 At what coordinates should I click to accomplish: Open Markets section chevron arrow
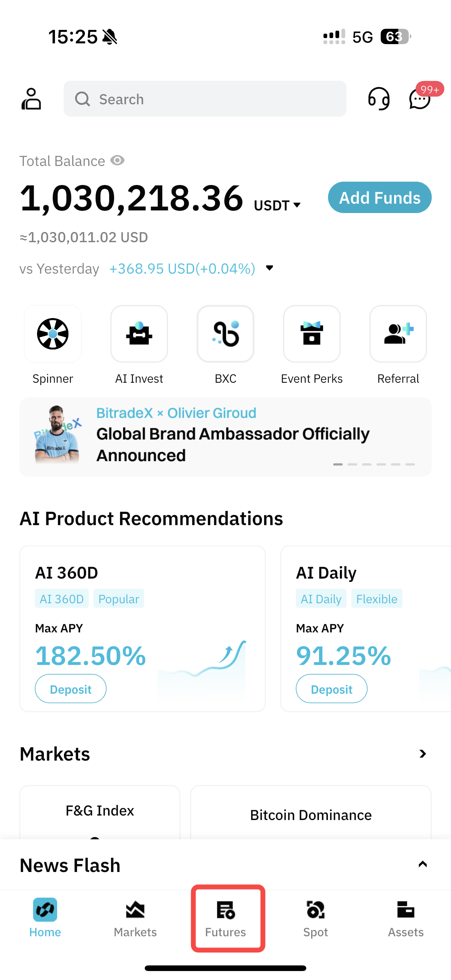tap(423, 754)
